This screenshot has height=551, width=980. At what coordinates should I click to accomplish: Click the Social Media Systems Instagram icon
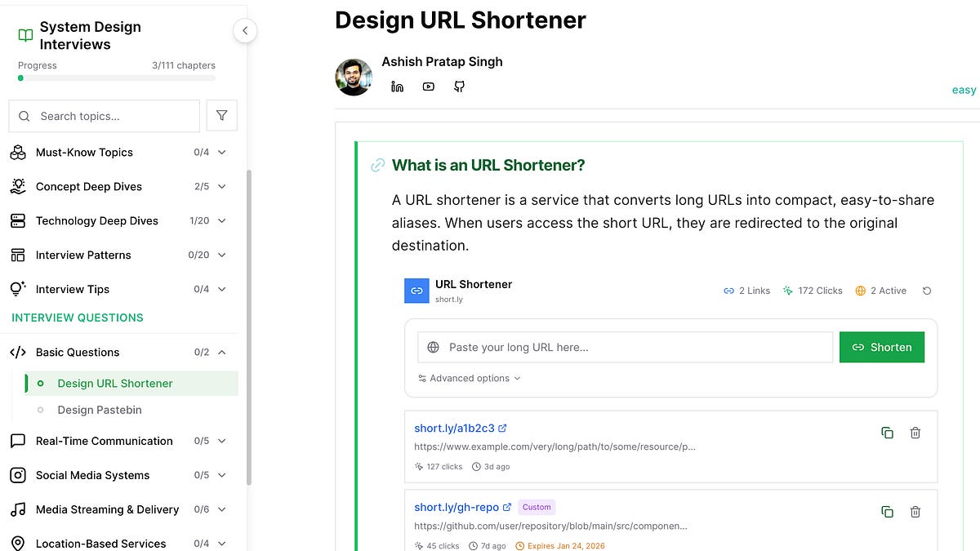pyautogui.click(x=18, y=475)
